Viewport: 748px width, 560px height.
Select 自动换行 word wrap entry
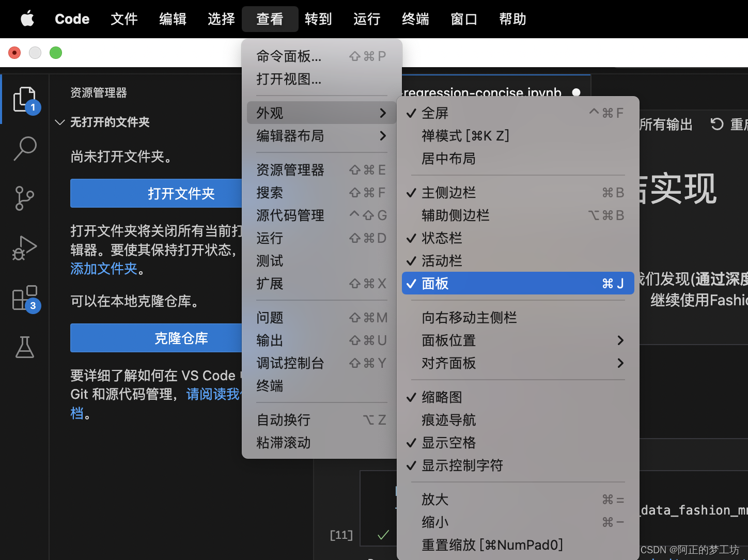(x=321, y=419)
